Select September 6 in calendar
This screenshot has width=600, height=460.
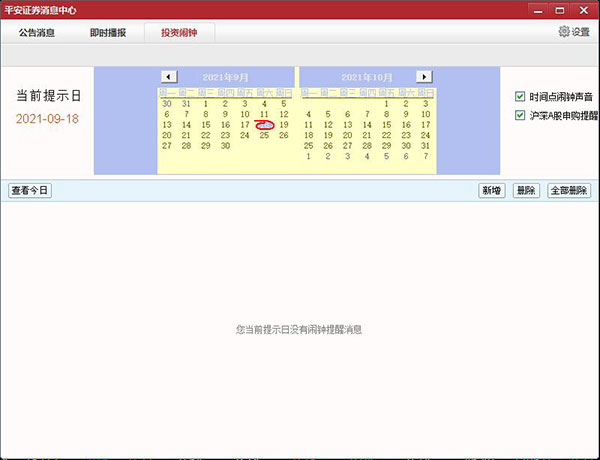pos(167,114)
